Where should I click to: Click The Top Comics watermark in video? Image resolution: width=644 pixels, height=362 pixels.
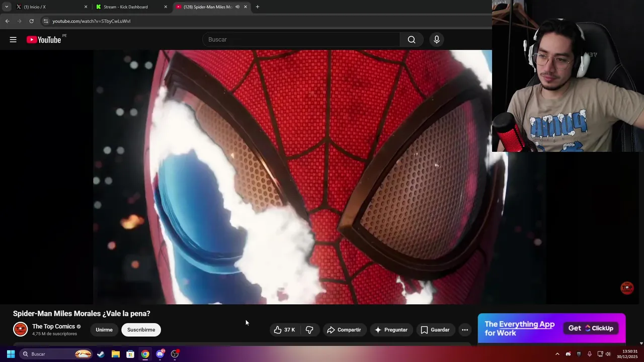tap(627, 288)
